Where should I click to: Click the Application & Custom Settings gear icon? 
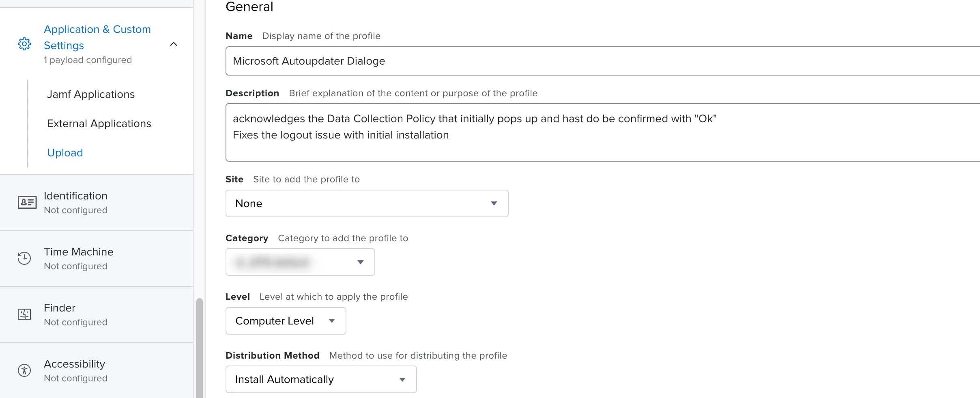pyautogui.click(x=24, y=44)
